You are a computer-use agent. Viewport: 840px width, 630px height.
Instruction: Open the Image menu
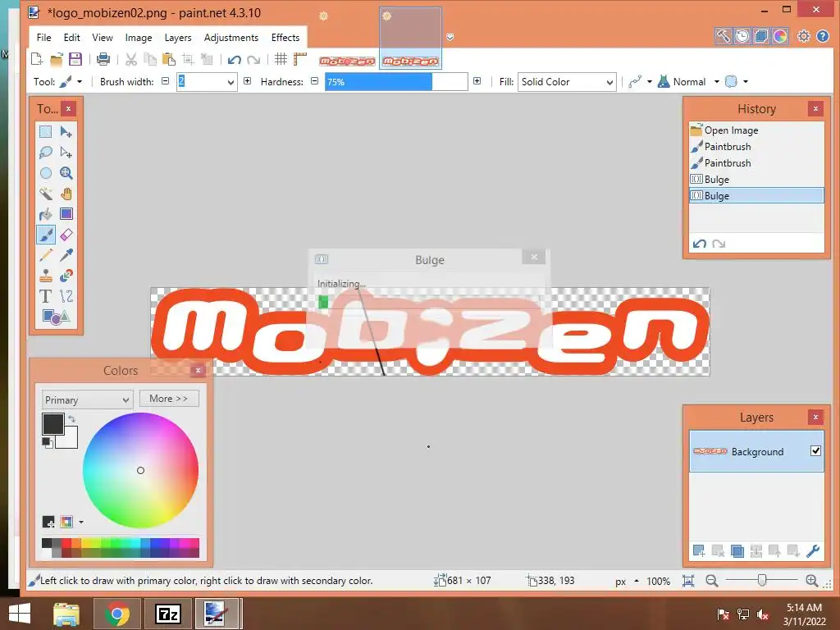click(139, 38)
